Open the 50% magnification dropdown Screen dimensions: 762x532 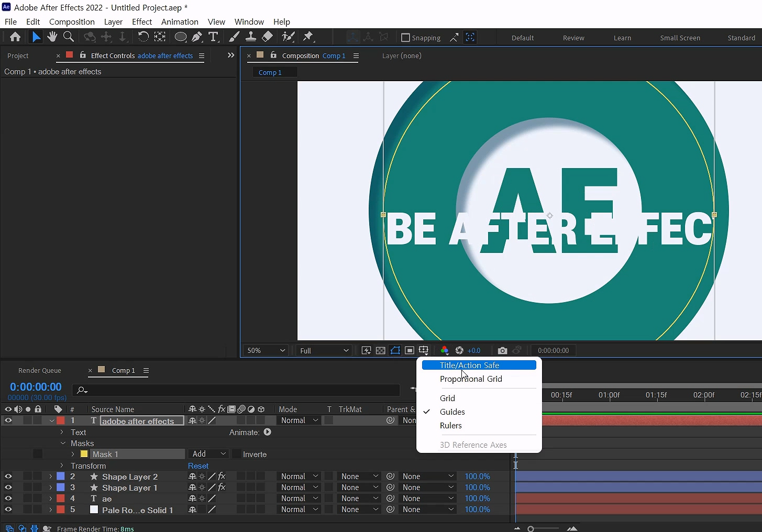tap(266, 350)
